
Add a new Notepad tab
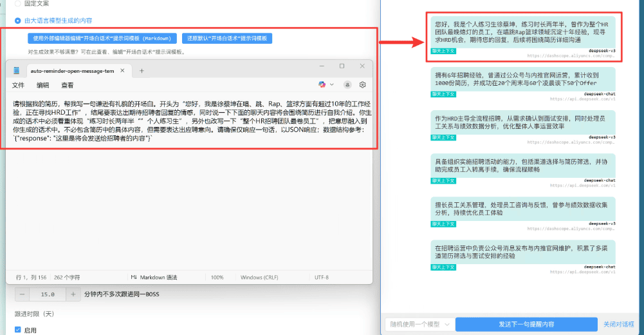[142, 71]
